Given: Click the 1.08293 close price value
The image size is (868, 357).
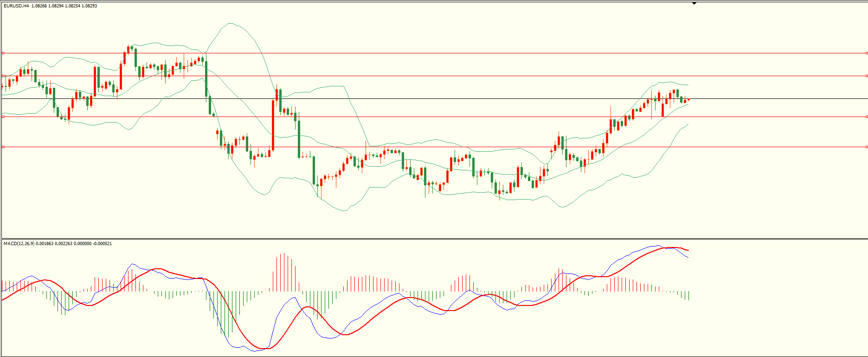Looking at the screenshot, I should click(x=89, y=6).
